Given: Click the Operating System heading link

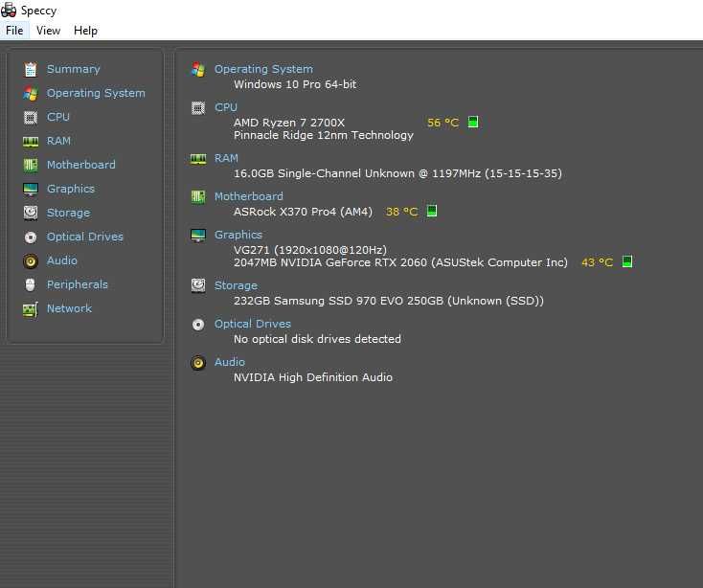Looking at the screenshot, I should (x=263, y=69).
